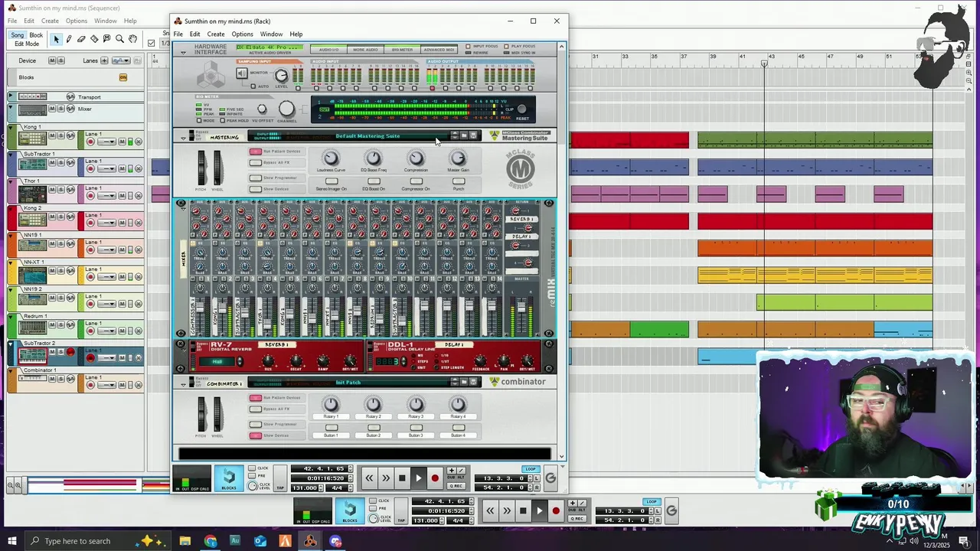The height and width of the screenshot is (551, 980).
Task: Click the Reset button on Big Meter
Action: pos(522,110)
